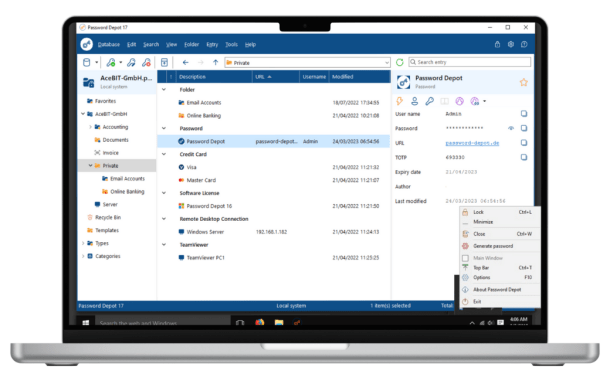Open the Private folder path dropdown
This screenshot has height=381, width=610.
(387, 63)
